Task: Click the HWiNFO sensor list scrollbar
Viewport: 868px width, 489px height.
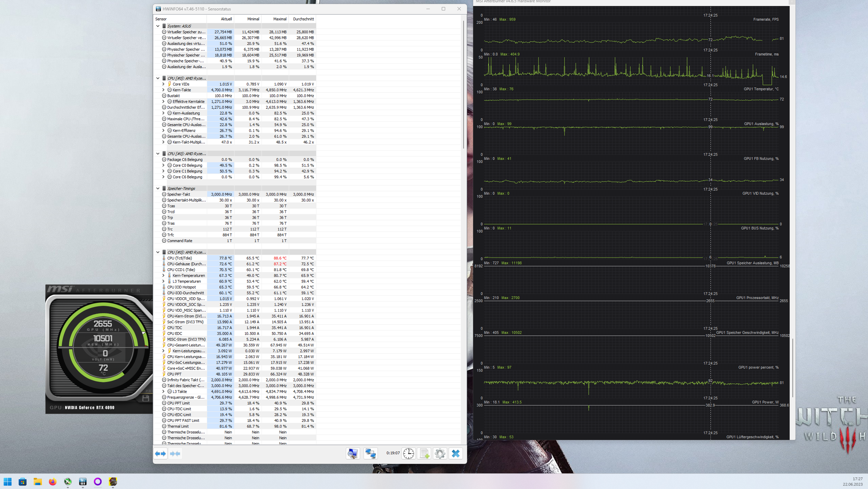Action: tap(464, 84)
